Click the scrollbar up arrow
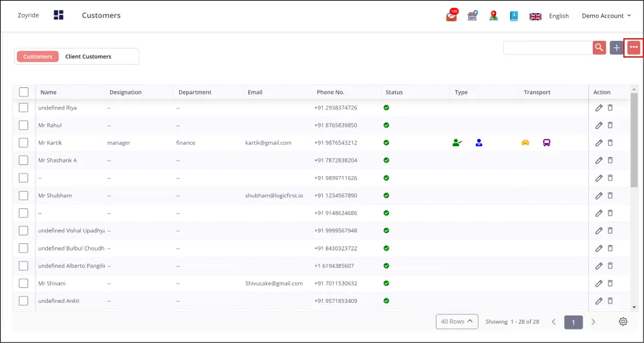 634,89
